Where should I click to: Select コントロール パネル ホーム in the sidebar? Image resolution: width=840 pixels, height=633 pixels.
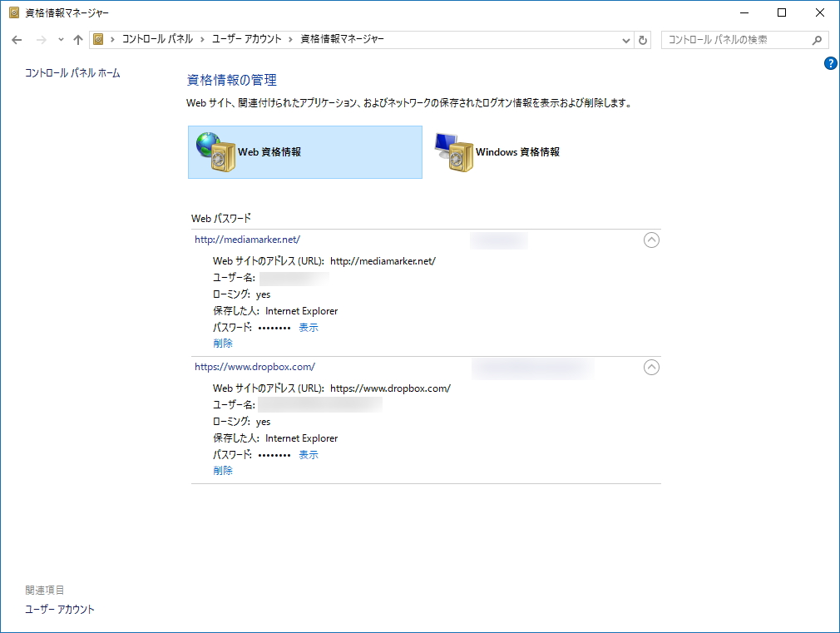[72, 72]
